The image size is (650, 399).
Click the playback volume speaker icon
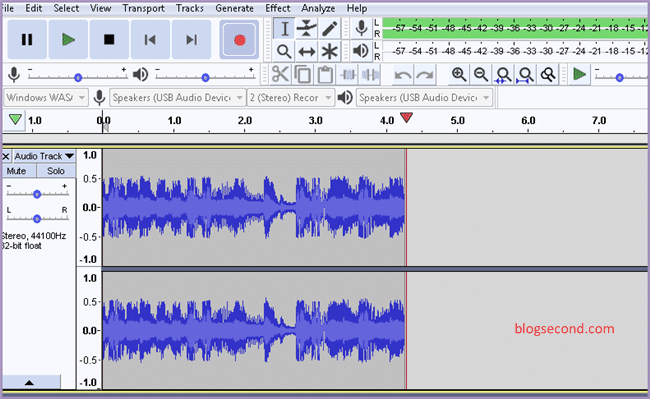[x=140, y=75]
